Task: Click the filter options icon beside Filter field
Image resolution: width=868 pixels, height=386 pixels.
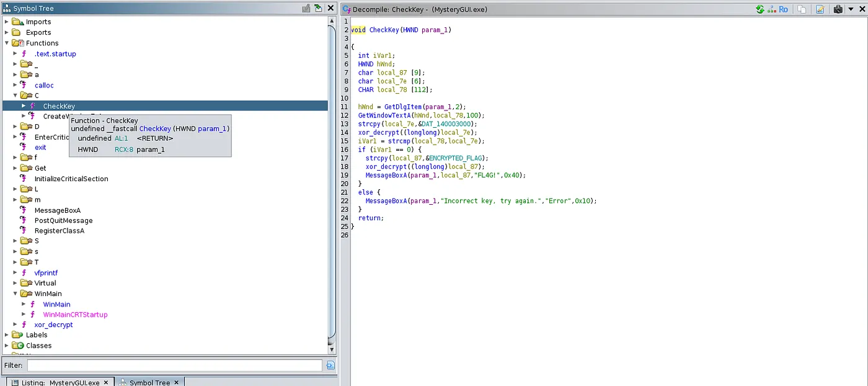Action: coord(330,366)
